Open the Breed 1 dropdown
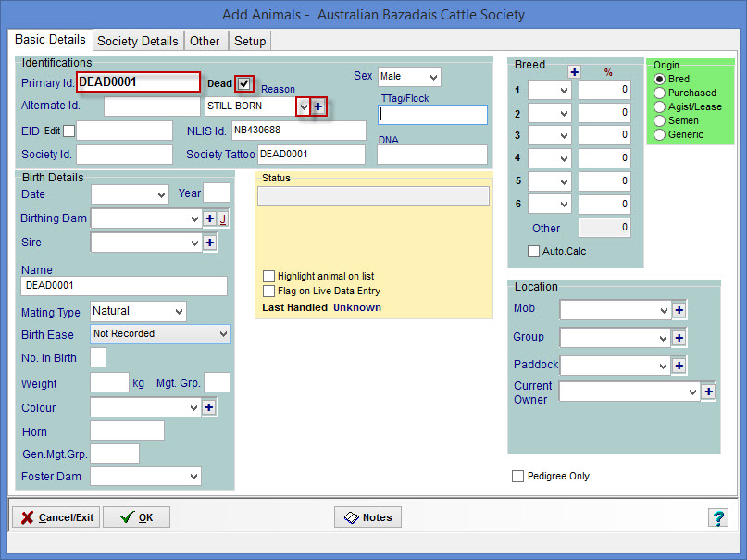Viewport: 747px width, 560px height. coord(564,90)
